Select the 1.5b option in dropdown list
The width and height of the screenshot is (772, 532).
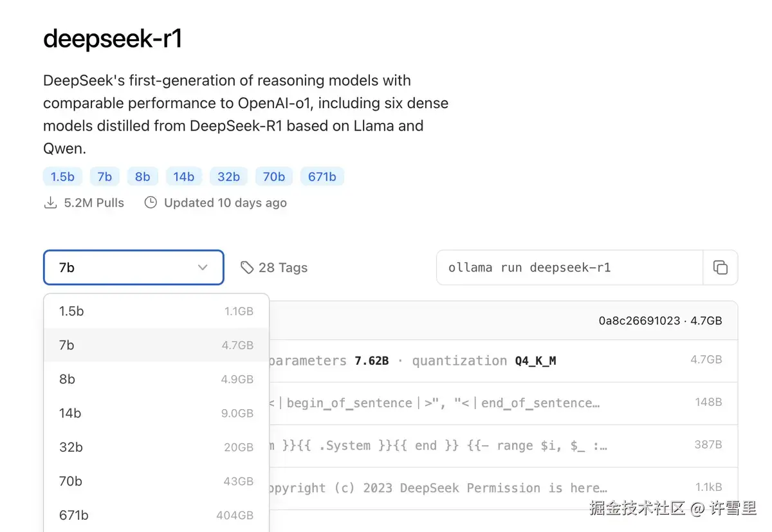click(156, 311)
